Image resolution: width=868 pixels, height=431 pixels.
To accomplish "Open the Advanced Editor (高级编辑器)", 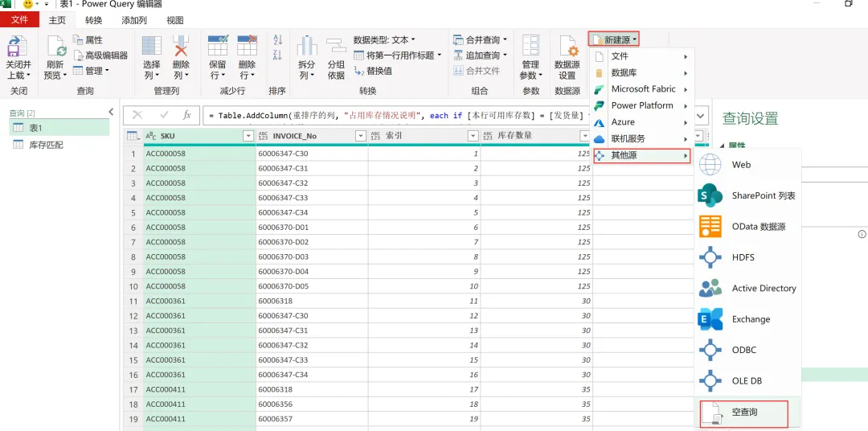I will pos(100,55).
